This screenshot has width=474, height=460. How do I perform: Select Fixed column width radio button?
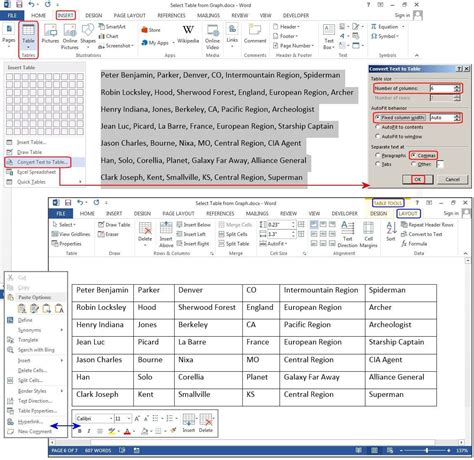pyautogui.click(x=377, y=118)
